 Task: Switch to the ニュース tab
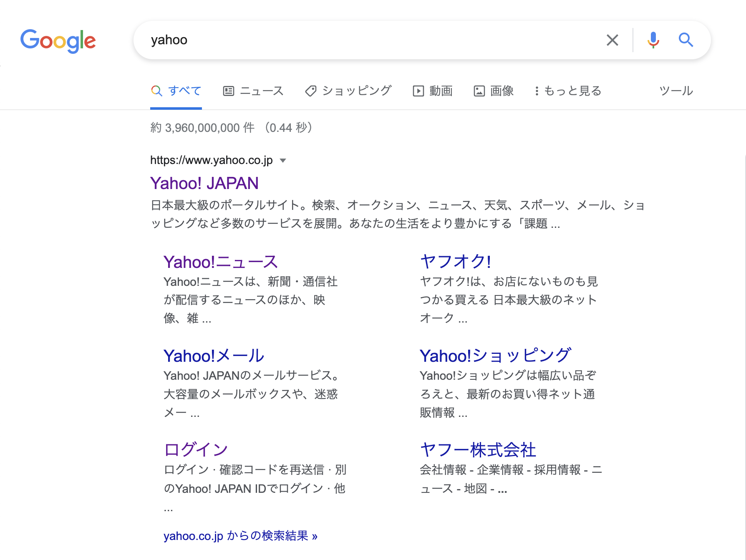click(x=253, y=91)
